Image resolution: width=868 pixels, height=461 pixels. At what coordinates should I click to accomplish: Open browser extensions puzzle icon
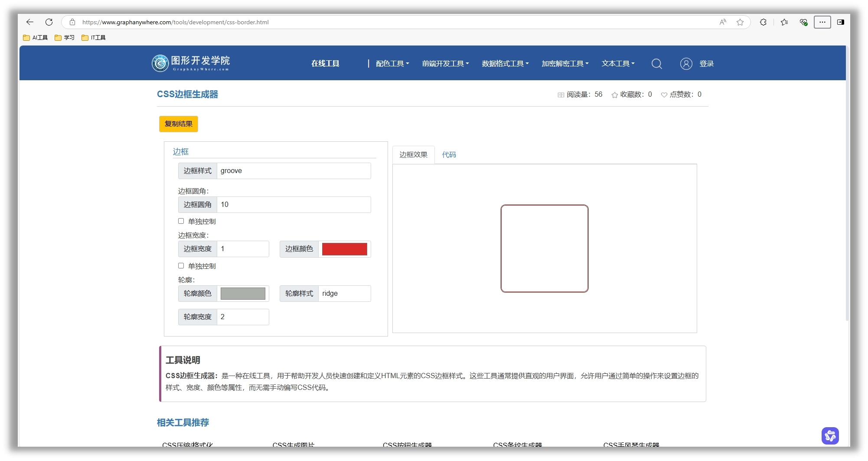[763, 22]
